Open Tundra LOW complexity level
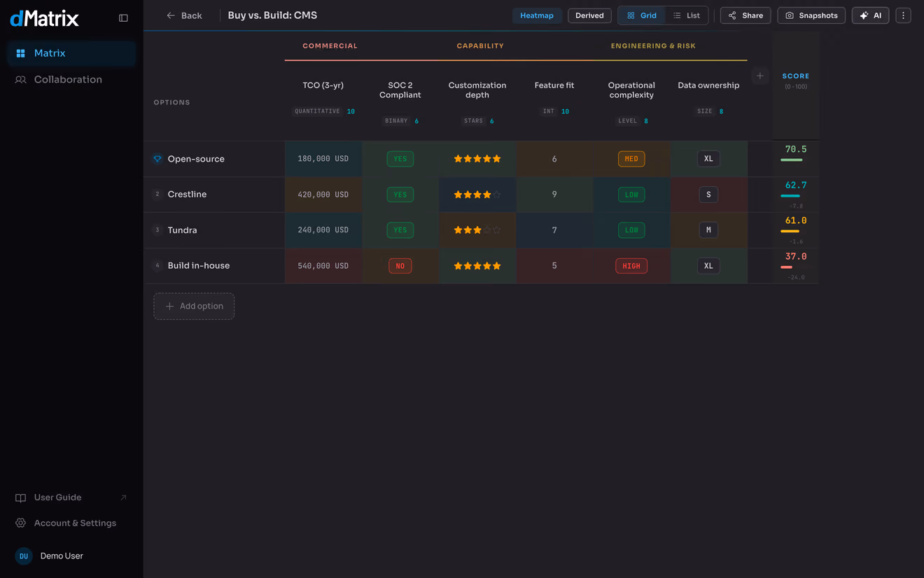 pos(631,230)
